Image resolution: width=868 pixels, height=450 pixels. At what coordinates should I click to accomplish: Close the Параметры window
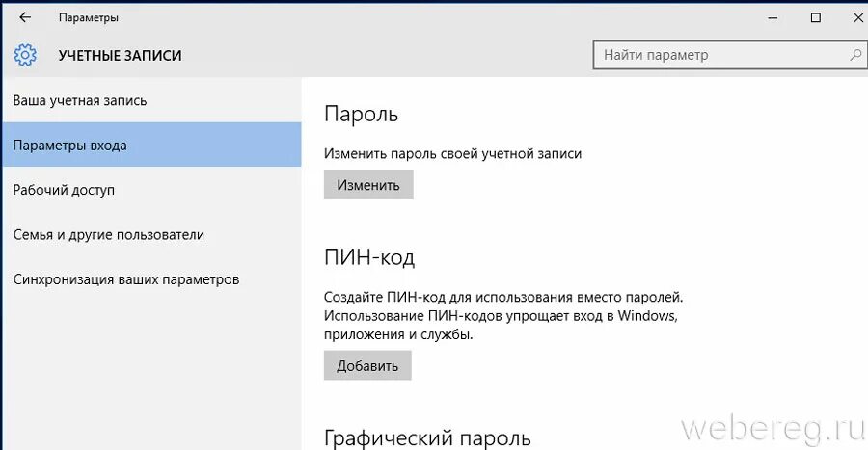(857, 17)
